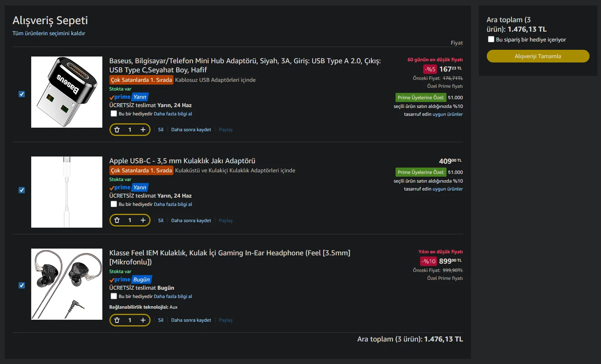Image resolution: width=601 pixels, height=364 pixels.
Task: Open the Baseus adapter product thumbnail
Action: tap(67, 92)
